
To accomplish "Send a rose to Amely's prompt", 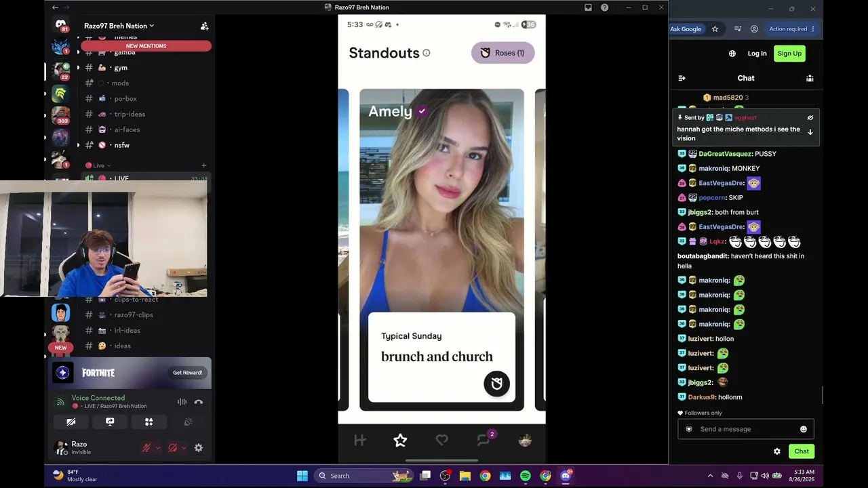I will (496, 384).
